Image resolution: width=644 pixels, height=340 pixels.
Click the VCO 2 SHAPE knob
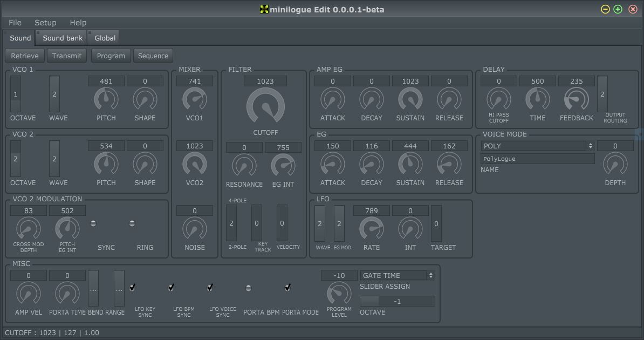coord(145,164)
